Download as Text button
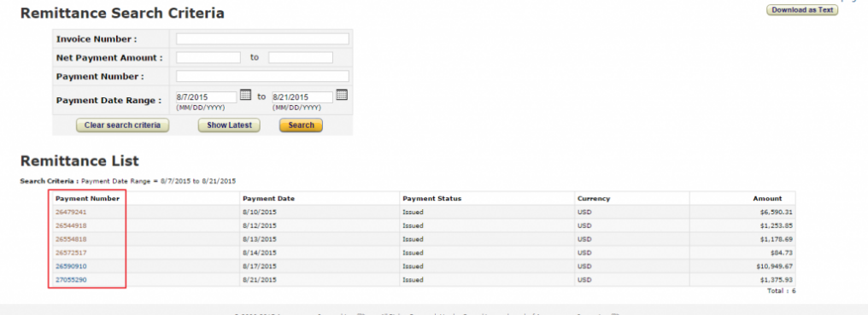Screen dimensions: 868x315 coord(802,10)
